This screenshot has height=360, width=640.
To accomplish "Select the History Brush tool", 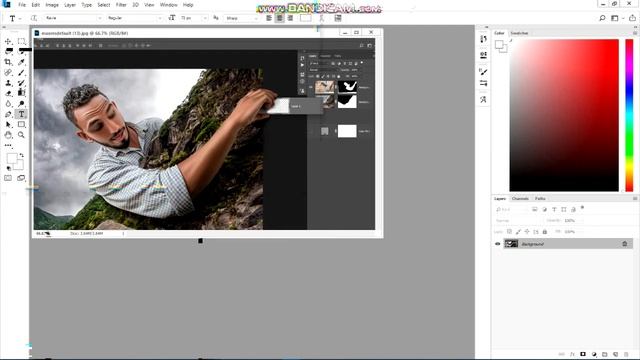I will click(22, 83).
